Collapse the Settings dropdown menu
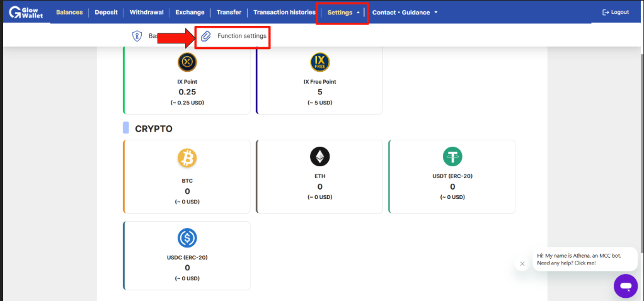Image resolution: width=644 pixels, height=301 pixels. (x=343, y=13)
